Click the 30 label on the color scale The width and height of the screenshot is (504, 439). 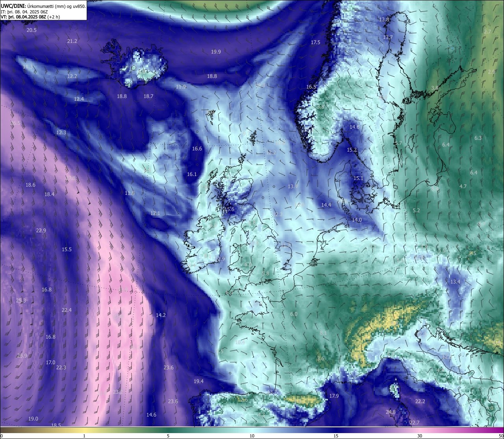(420, 435)
